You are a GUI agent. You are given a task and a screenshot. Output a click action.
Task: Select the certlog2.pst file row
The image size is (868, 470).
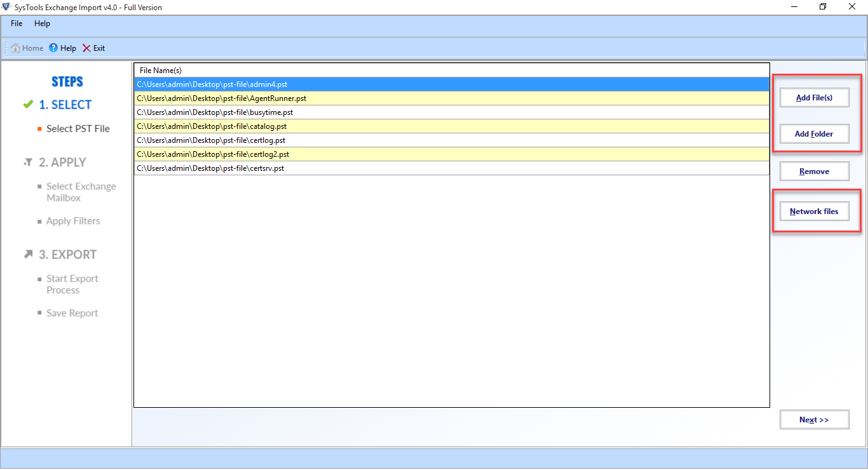pyautogui.click(x=451, y=154)
